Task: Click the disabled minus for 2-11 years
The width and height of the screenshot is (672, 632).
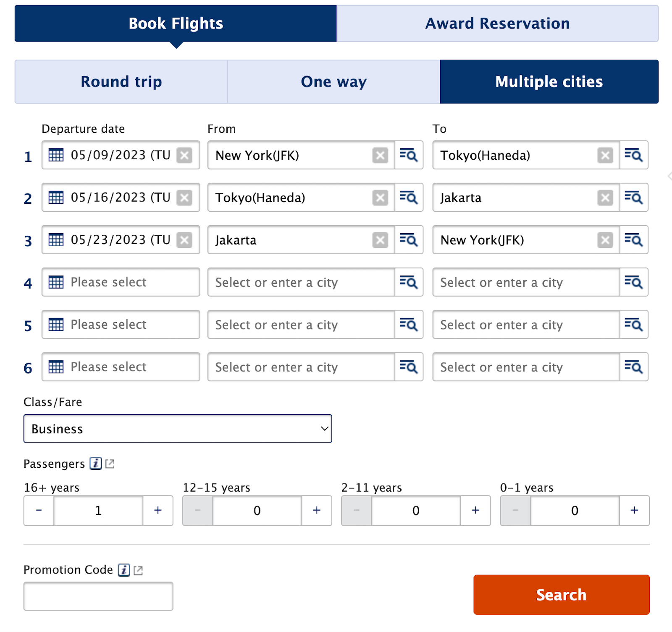Action: point(356,511)
